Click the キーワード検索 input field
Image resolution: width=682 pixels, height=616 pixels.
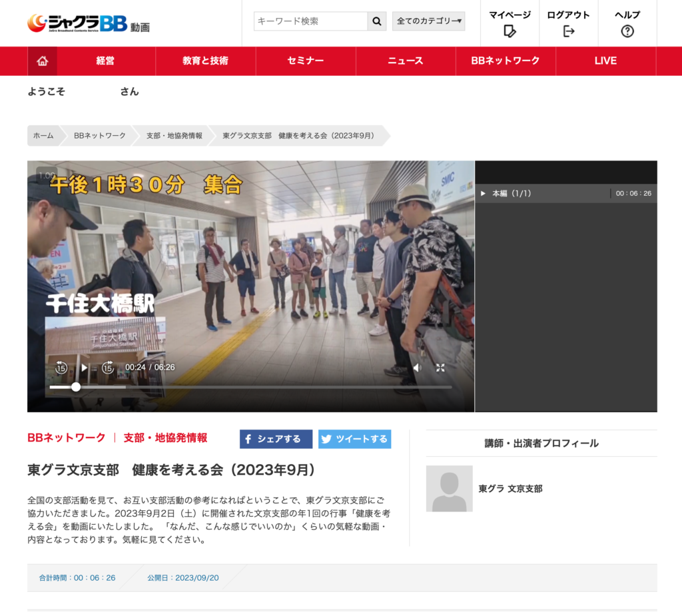point(310,21)
